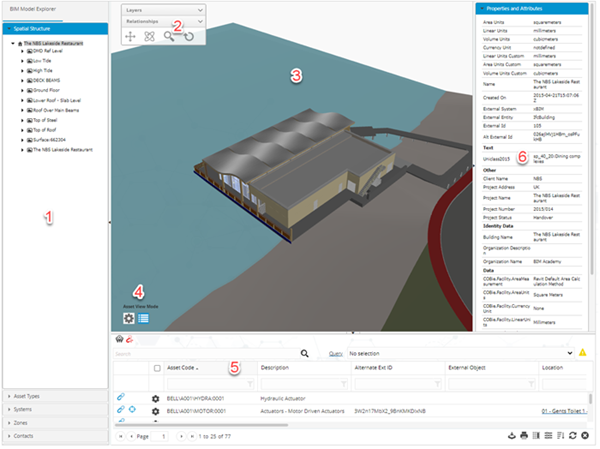The image size is (600, 449).
Task: Expand the Asset Types accordion section
Action: pyautogui.click(x=54, y=397)
